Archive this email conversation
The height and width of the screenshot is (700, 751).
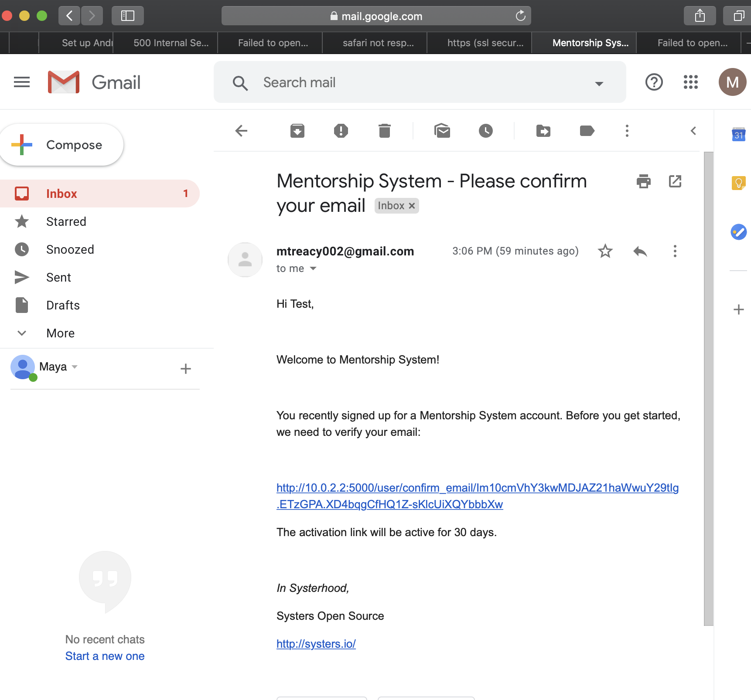[x=297, y=131]
